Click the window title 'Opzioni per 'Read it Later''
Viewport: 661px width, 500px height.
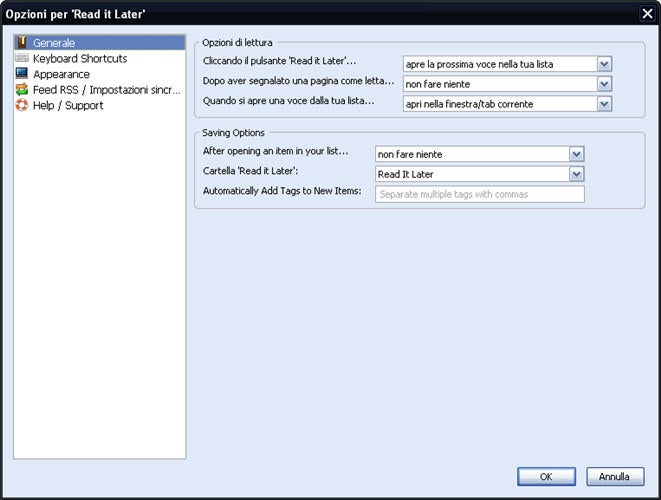click(x=75, y=14)
